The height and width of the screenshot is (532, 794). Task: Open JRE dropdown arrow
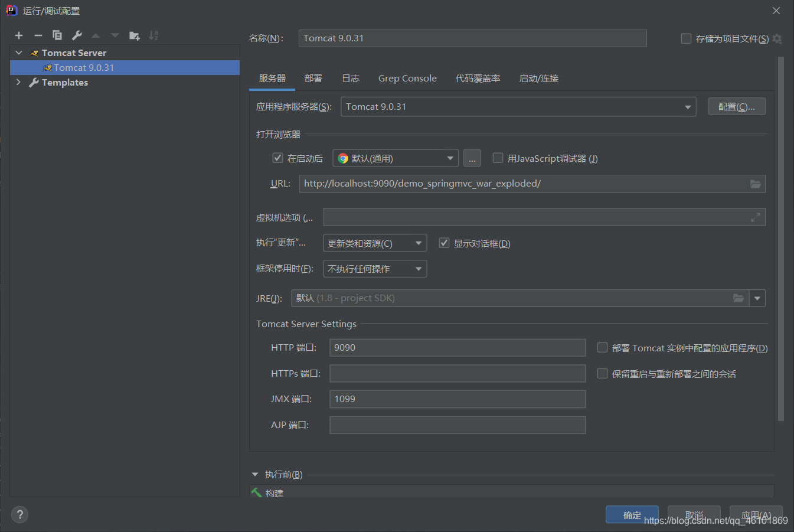pyautogui.click(x=757, y=298)
